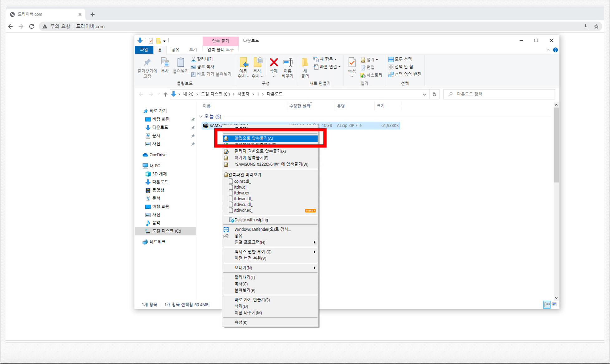The height and width of the screenshot is (364, 610).
Task: Open the View (보기) ribbon tab
Action: 193,50
